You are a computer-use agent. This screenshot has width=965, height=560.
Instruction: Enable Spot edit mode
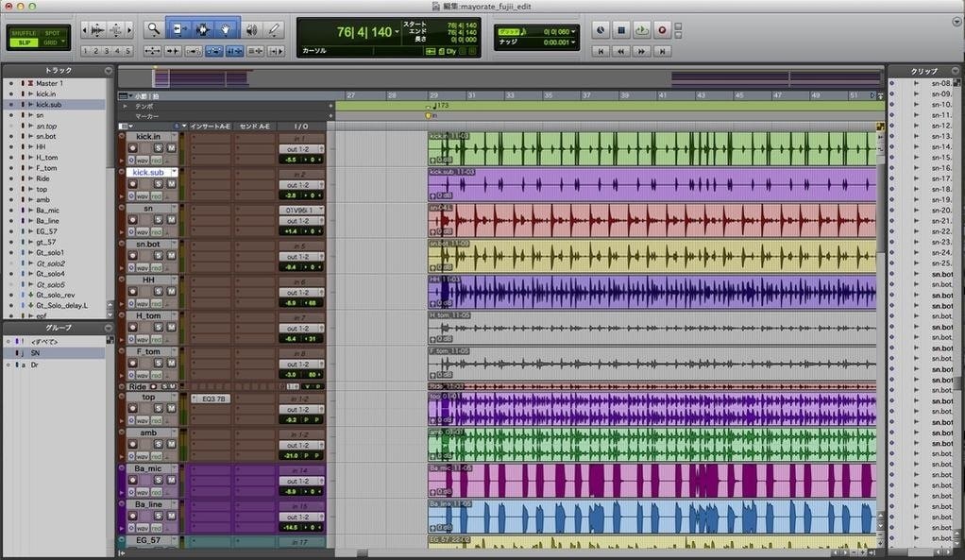pos(52,33)
